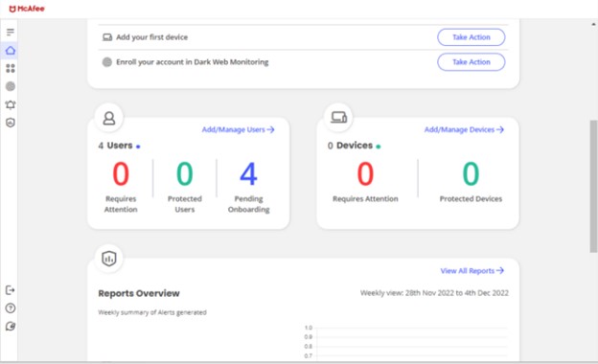Expand the sidebar hamburger menu
This screenshot has height=364, width=598.
click(x=11, y=32)
